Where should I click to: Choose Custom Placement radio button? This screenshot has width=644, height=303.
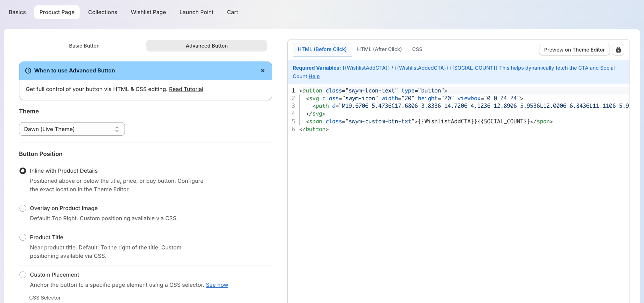[23, 275]
